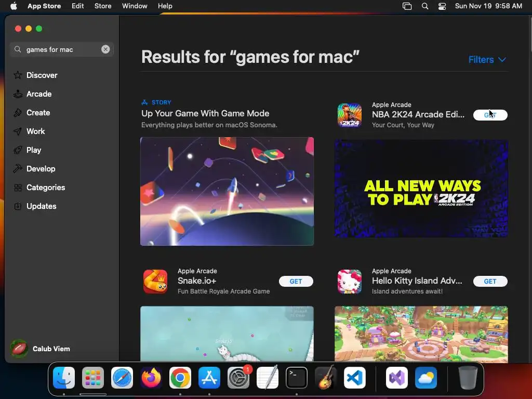Open Google Chrome from the Dock

point(180,378)
